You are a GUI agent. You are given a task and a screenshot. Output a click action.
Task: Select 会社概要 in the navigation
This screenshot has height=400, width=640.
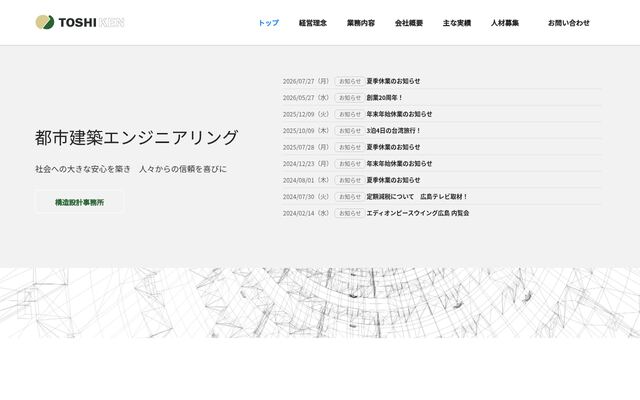pyautogui.click(x=409, y=23)
